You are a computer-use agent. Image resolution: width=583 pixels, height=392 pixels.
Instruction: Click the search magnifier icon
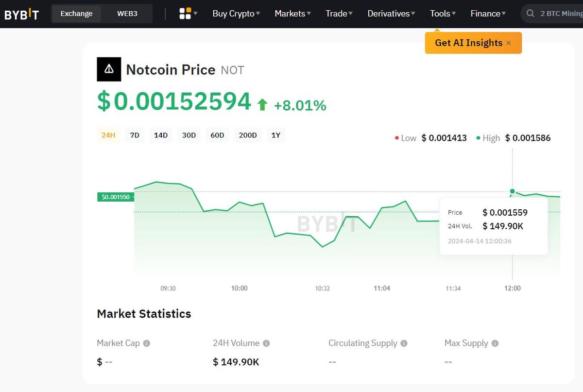[x=531, y=14]
